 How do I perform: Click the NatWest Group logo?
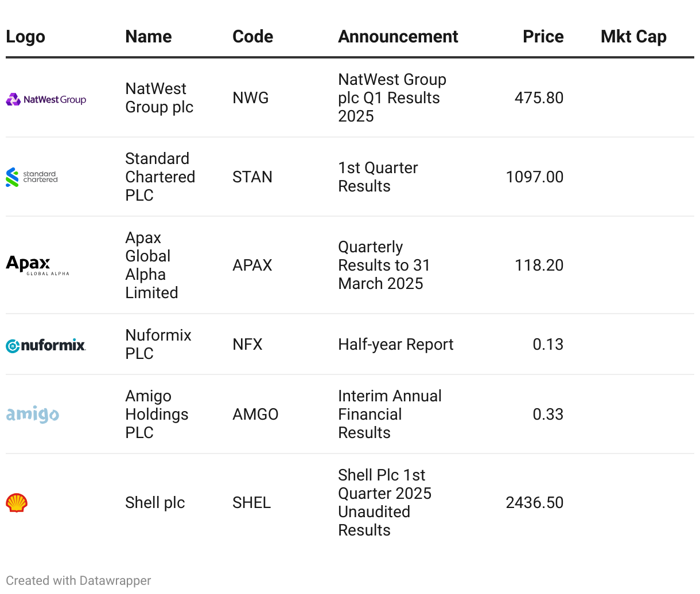click(46, 100)
